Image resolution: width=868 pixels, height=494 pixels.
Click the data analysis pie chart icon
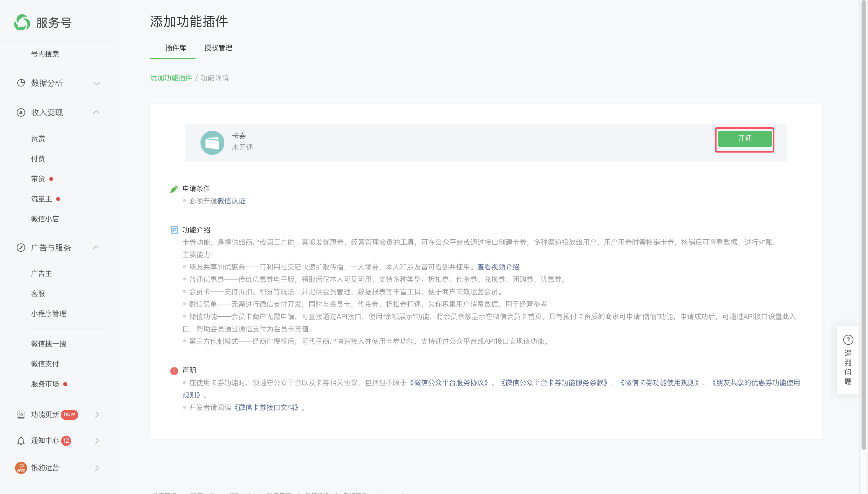(21, 83)
